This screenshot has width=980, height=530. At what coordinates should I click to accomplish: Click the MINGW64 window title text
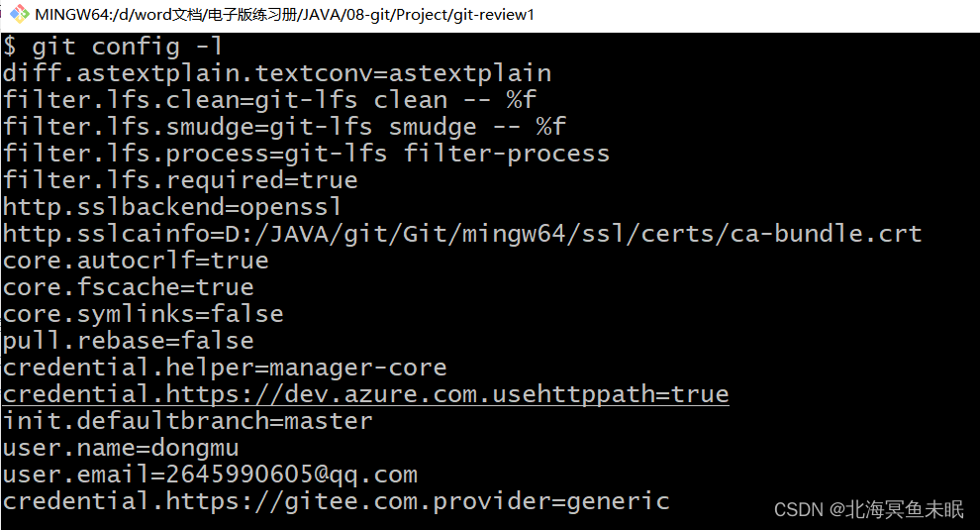pyautogui.click(x=285, y=15)
